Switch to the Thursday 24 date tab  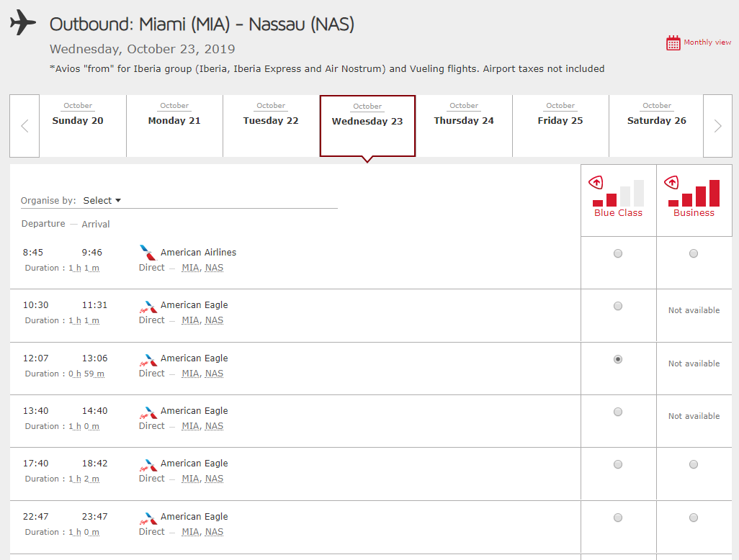[464, 126]
